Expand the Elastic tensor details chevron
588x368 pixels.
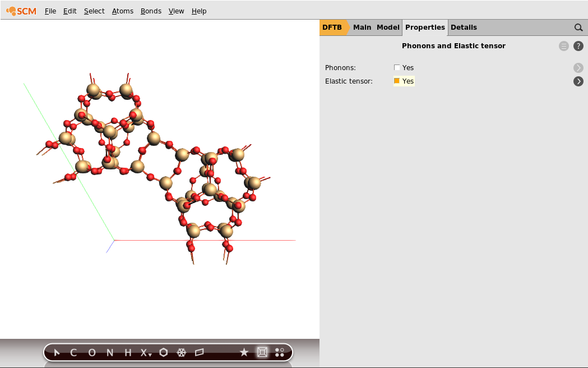[578, 81]
